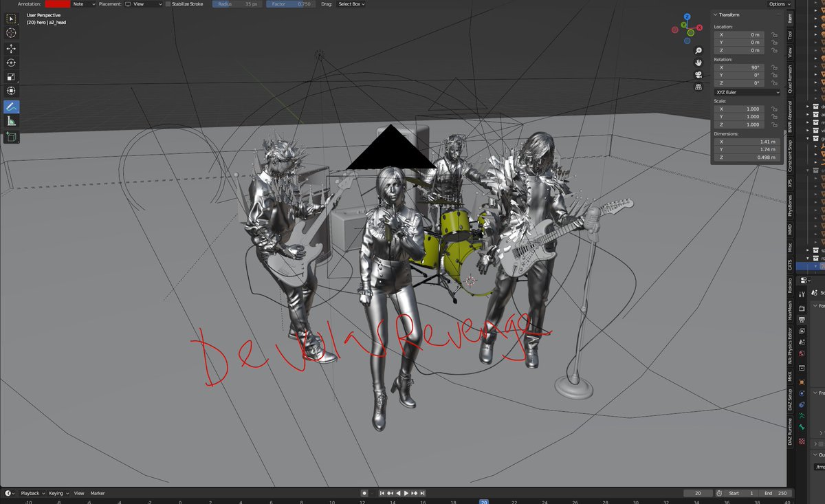Jump to the timeline start frame
The height and width of the screenshot is (504, 825).
(382, 493)
